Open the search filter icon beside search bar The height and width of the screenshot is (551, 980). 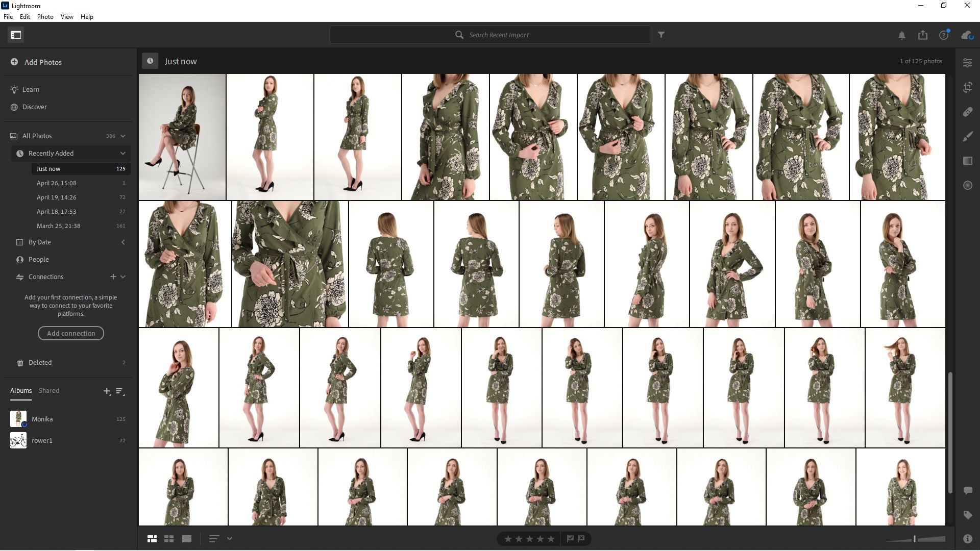pos(661,35)
